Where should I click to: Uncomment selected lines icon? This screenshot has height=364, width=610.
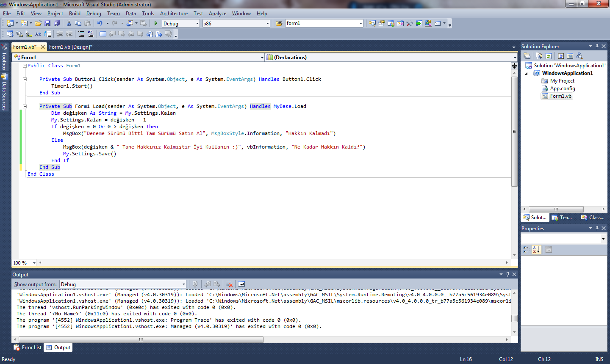(x=91, y=34)
